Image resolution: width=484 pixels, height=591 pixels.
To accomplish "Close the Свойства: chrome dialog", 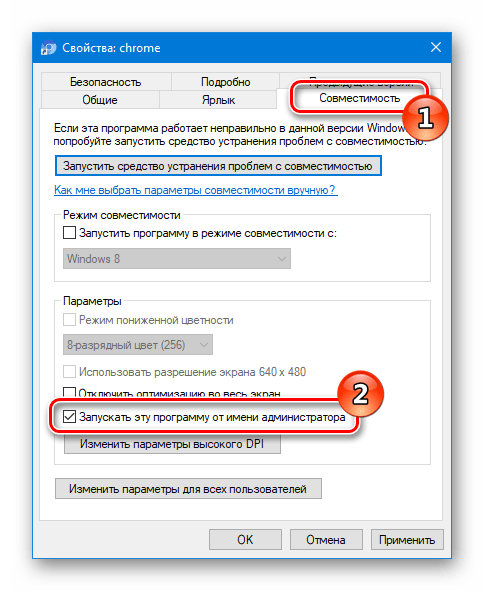I will point(436,47).
